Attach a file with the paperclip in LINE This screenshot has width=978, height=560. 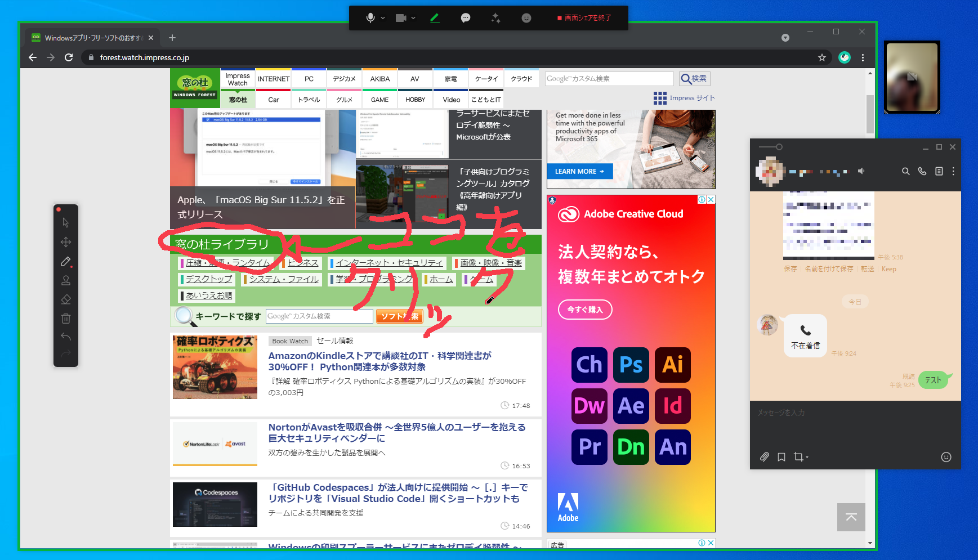[764, 457]
